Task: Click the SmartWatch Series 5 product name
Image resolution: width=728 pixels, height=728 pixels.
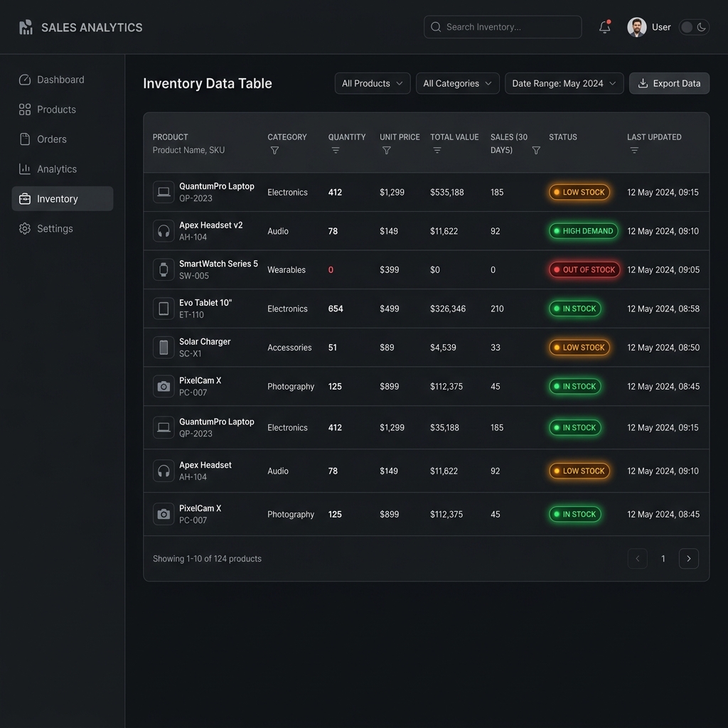Action: (x=218, y=264)
